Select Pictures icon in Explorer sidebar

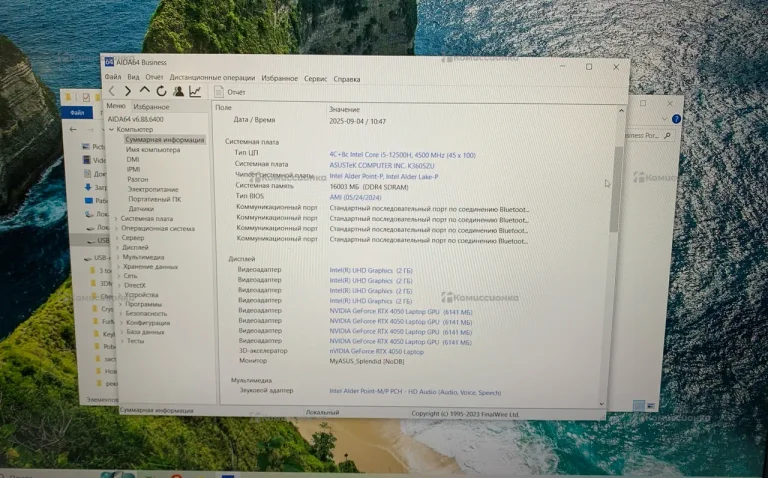coord(86,146)
